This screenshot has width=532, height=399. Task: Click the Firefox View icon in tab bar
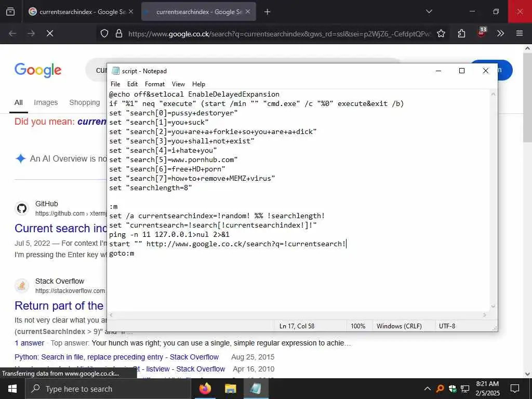tap(10, 12)
